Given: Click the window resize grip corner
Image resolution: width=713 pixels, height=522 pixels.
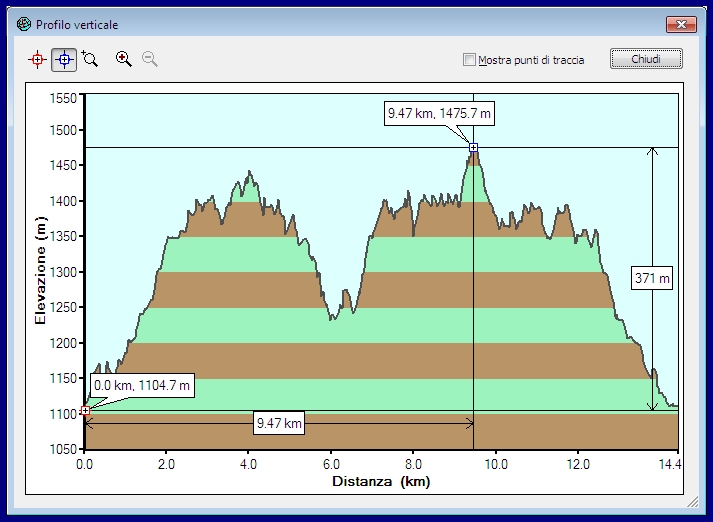Looking at the screenshot, I should (693, 502).
